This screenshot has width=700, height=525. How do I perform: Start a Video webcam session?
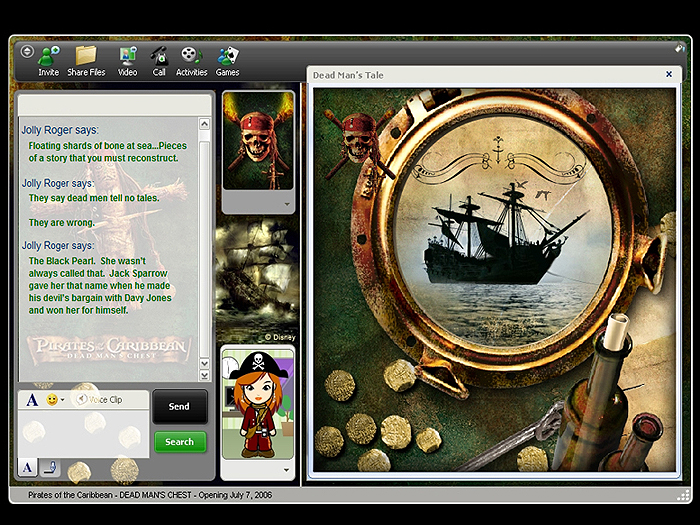(128, 61)
